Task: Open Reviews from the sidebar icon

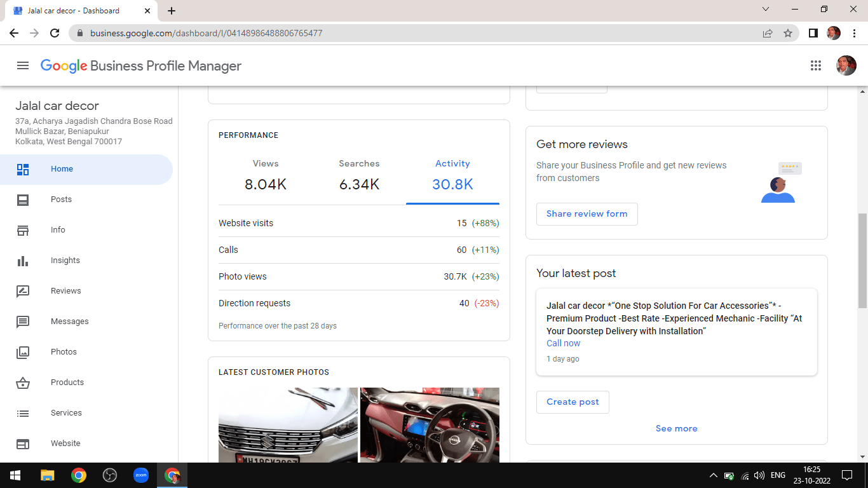Action: (x=23, y=291)
